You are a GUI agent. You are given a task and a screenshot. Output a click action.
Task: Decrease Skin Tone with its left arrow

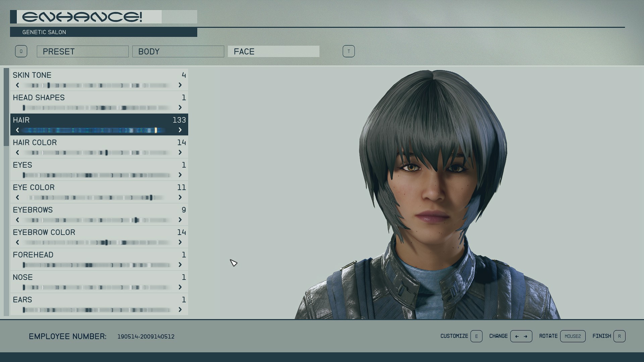click(x=17, y=85)
